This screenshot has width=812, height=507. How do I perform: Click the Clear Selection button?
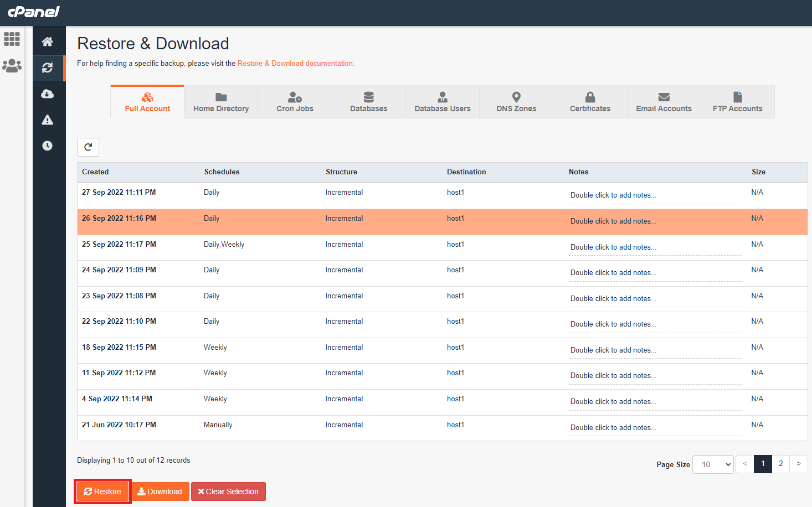pos(228,492)
